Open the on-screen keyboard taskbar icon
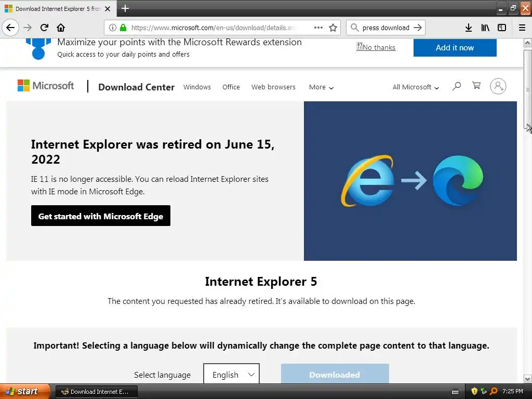 pyautogui.click(x=455, y=392)
